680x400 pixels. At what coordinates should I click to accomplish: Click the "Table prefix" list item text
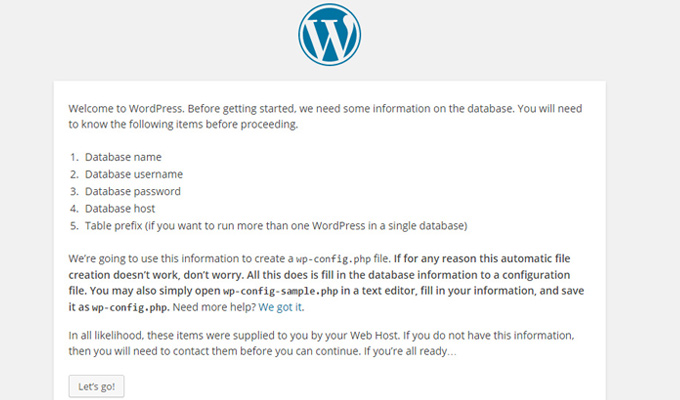click(276, 226)
